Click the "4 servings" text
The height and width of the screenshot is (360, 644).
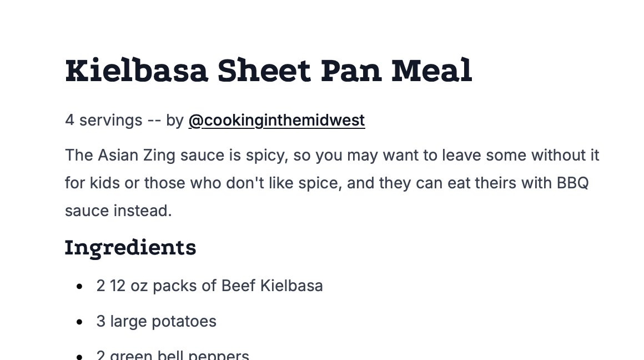click(x=104, y=120)
